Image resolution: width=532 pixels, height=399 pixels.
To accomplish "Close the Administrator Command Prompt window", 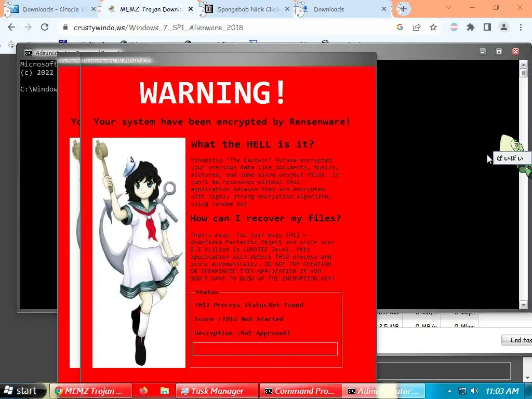I will coord(515,51).
